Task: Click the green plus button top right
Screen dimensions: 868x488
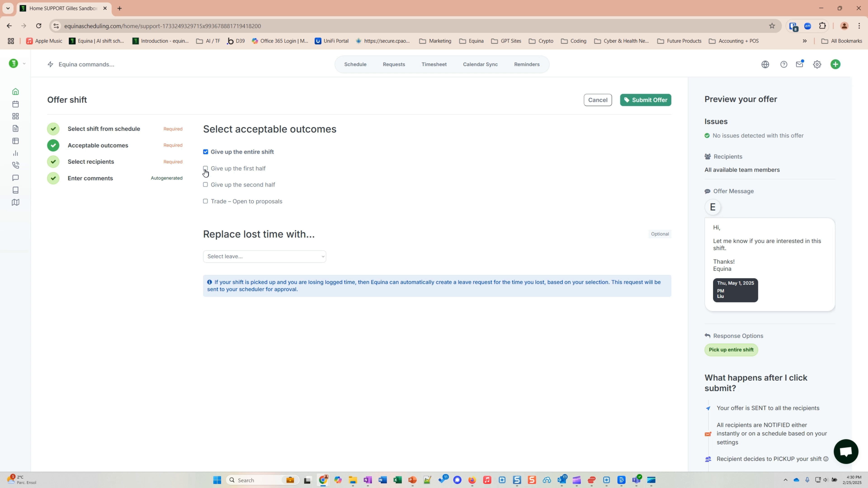Action: coord(836,64)
